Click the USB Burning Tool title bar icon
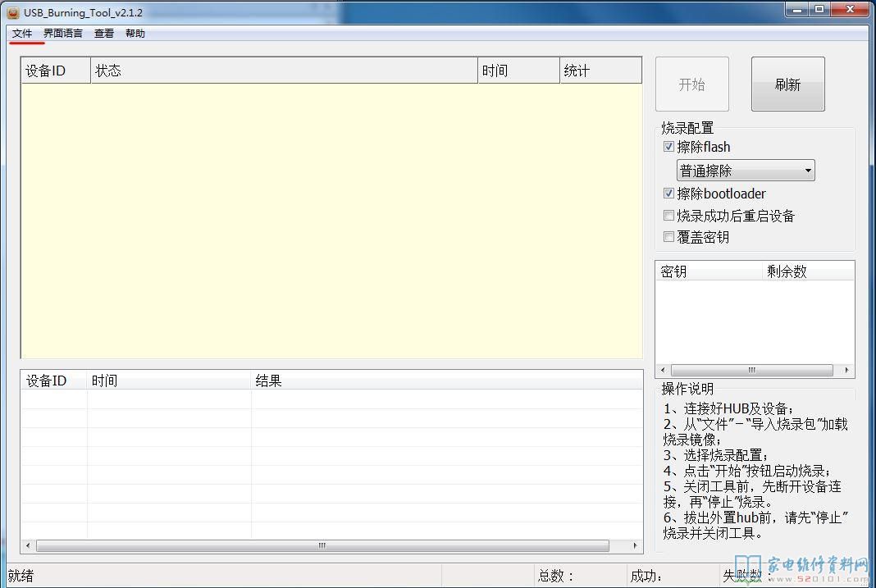Screen dimensions: 876x588 point(12,12)
